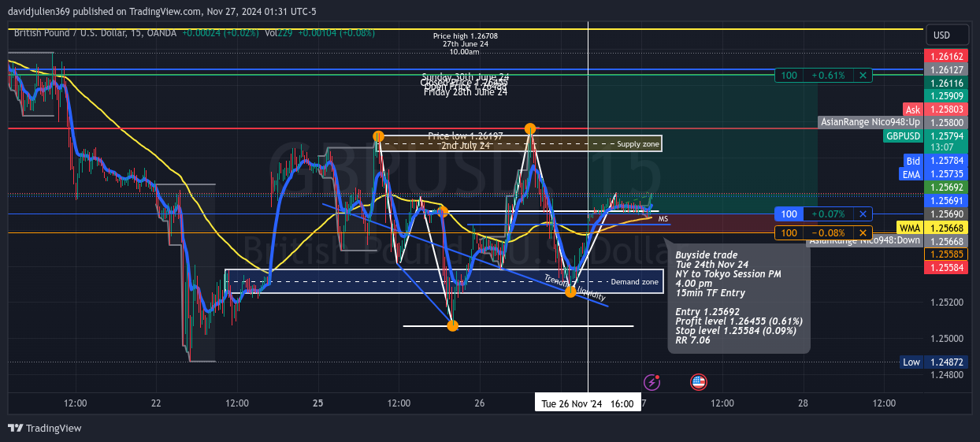
Task: Click the 25 date tick on time axis
Action: point(318,403)
